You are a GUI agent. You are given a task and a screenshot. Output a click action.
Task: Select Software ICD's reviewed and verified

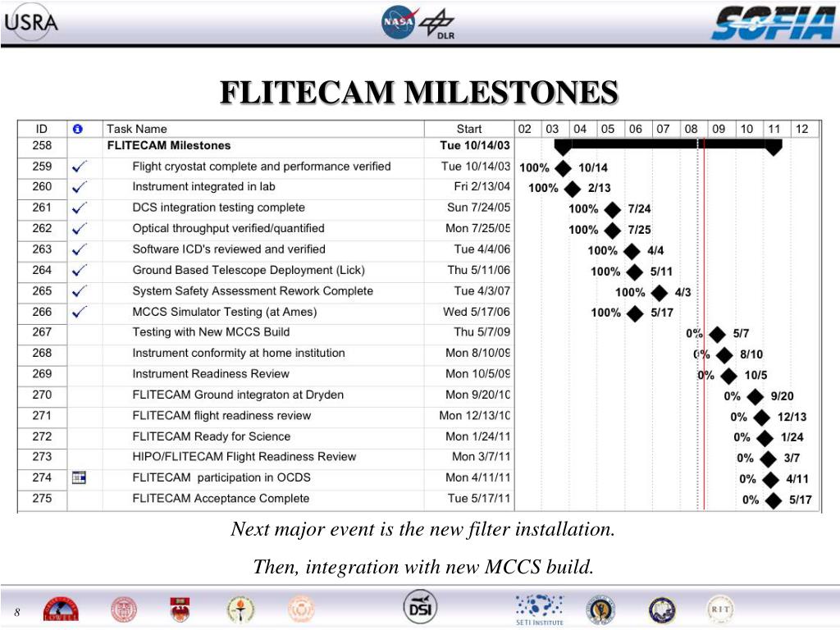pos(229,249)
